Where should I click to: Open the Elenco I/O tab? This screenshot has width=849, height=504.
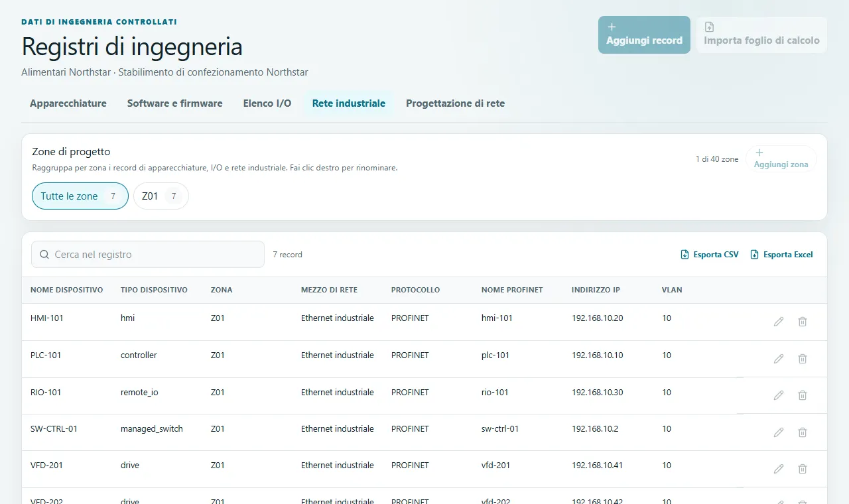point(267,103)
